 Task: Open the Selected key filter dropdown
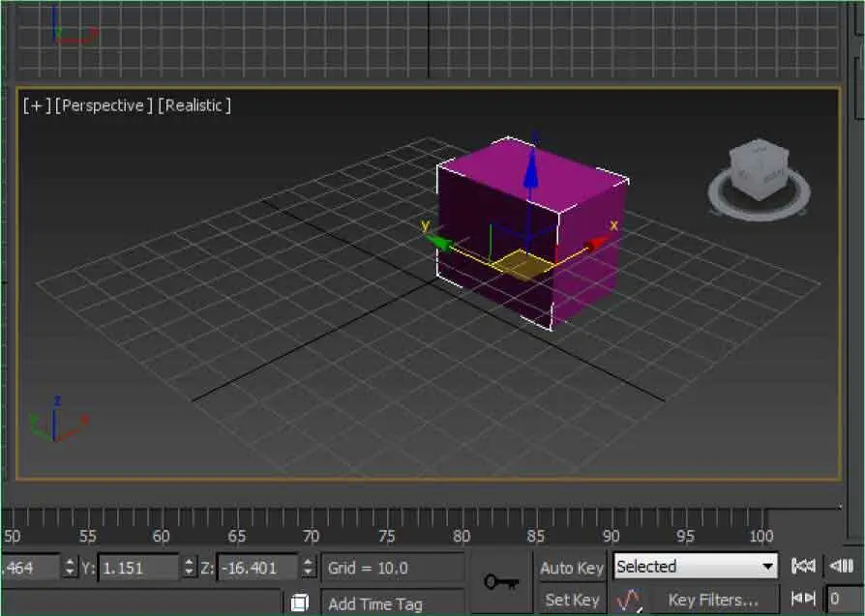[x=695, y=567]
